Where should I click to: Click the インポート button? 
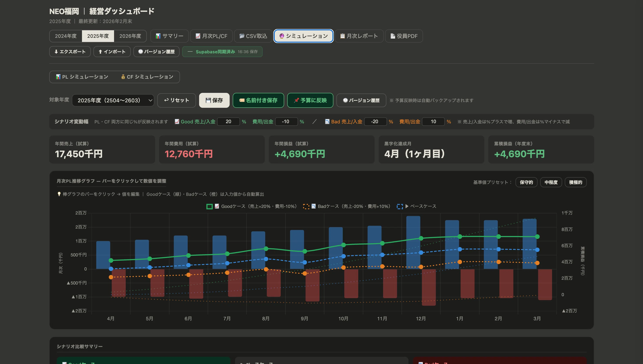click(x=112, y=52)
